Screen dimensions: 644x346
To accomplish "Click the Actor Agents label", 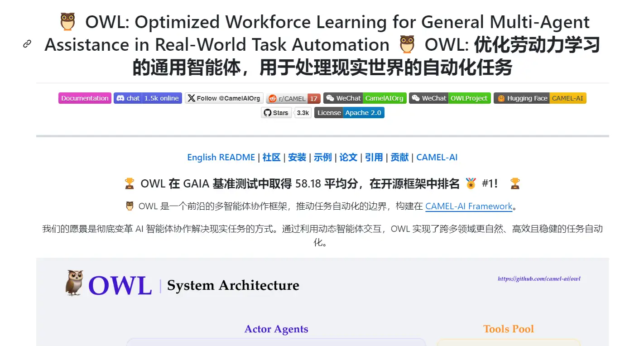I will 276,329.
